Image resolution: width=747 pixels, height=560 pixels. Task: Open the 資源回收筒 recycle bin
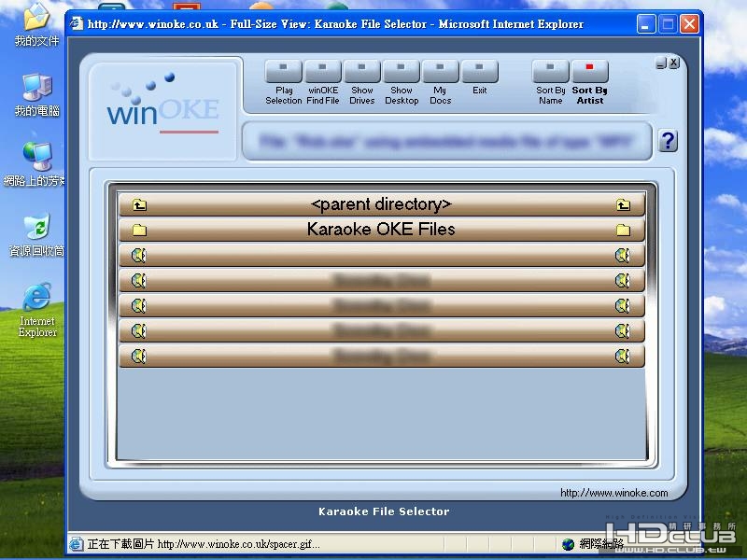(36, 234)
